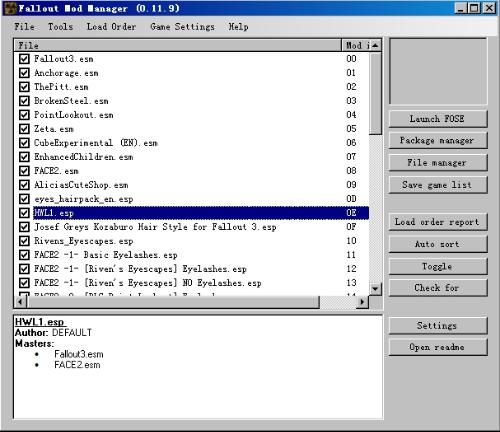The height and width of the screenshot is (432, 500).
Task: Open the File menu
Action: click(24, 27)
